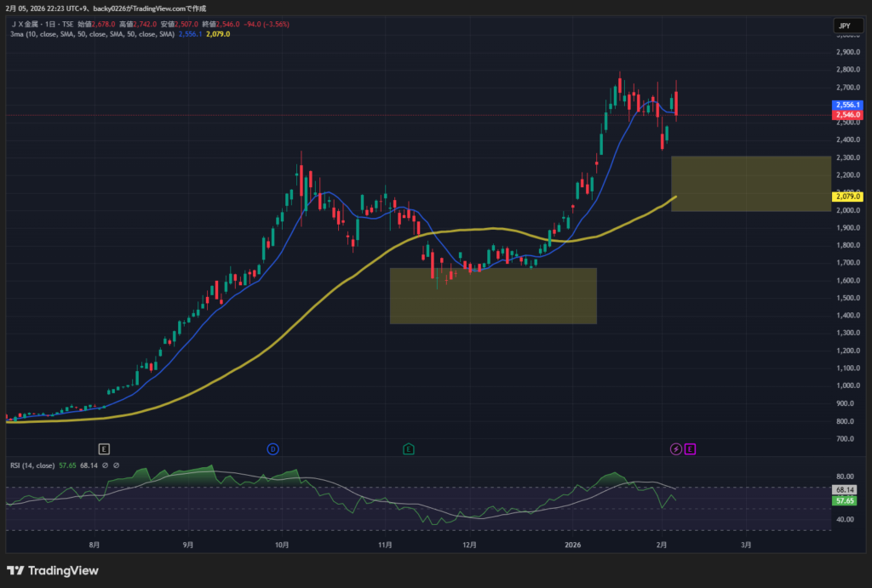This screenshot has height=588, width=872.
Task: Select the RSI (14, close) legend label
Action: click(32, 465)
